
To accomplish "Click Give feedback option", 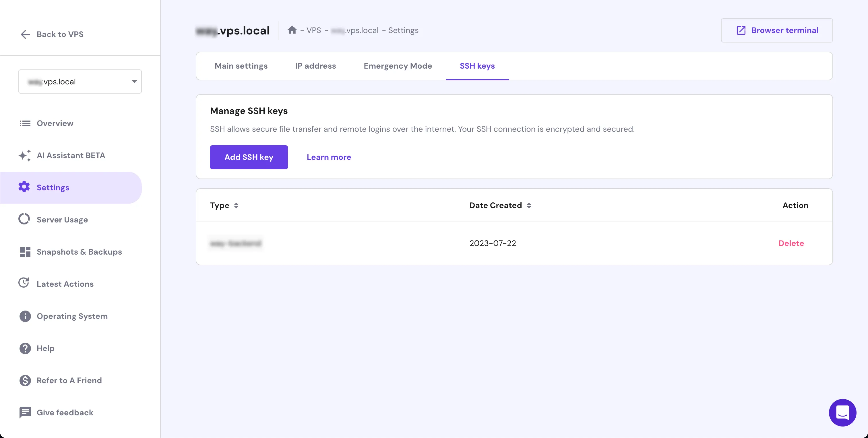I will click(65, 412).
